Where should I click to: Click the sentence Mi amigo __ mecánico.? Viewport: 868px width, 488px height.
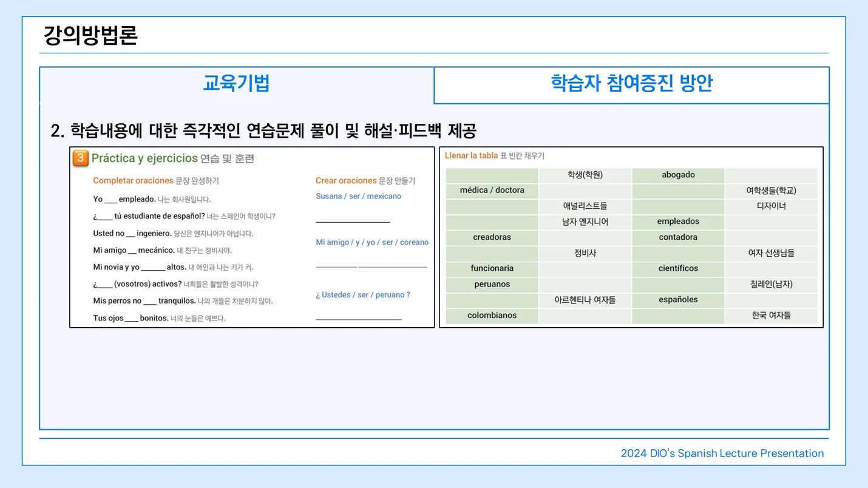[134, 250]
